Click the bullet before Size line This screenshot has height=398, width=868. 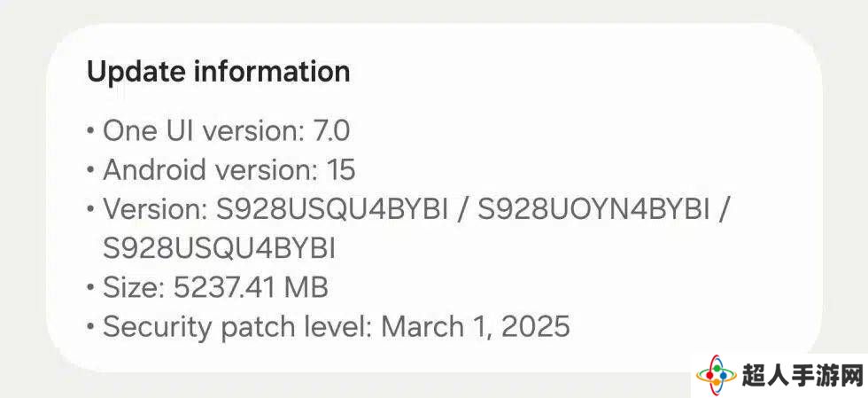(x=90, y=288)
